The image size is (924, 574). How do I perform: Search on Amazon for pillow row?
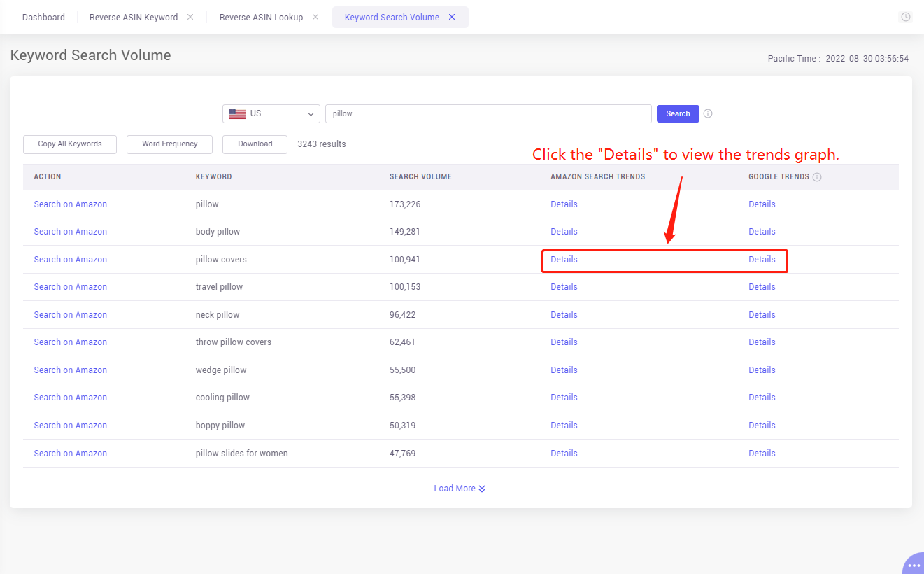point(71,204)
